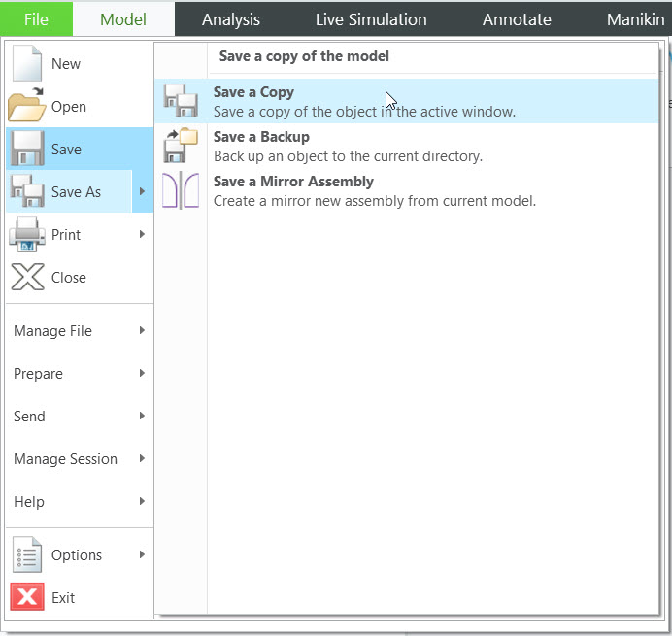
Task: Expand the Manage File submenu arrow
Action: 143,330
